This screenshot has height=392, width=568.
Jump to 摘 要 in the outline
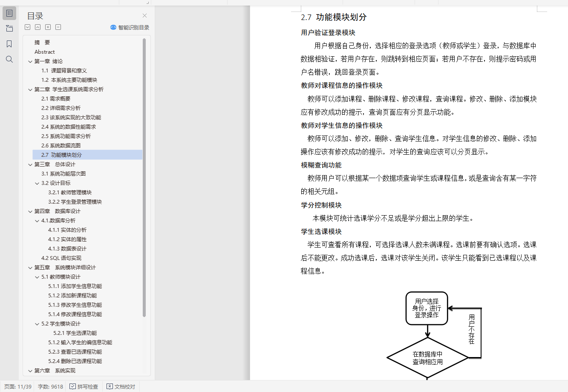[x=42, y=43]
